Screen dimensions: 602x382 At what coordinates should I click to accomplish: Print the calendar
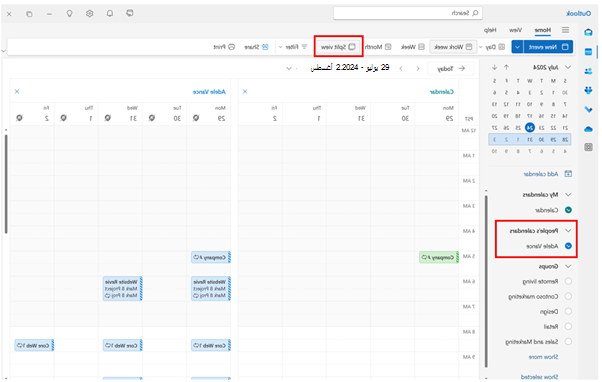pyautogui.click(x=224, y=47)
